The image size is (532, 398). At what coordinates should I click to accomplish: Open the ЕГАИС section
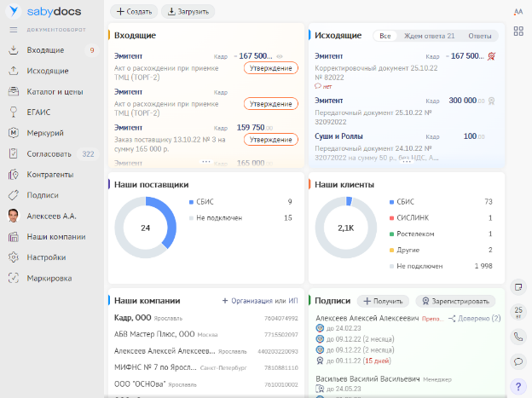pyautogui.click(x=38, y=112)
